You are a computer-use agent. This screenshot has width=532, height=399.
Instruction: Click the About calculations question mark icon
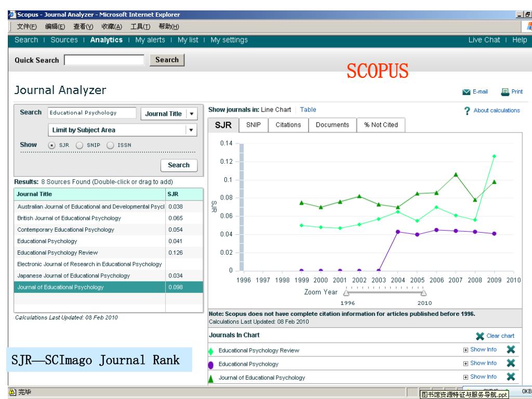point(467,111)
